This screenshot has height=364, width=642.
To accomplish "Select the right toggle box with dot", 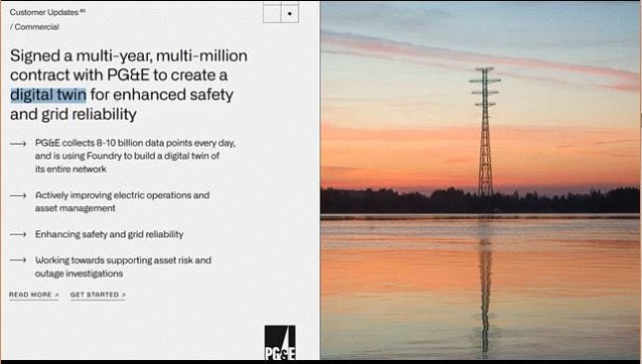I will (290, 13).
